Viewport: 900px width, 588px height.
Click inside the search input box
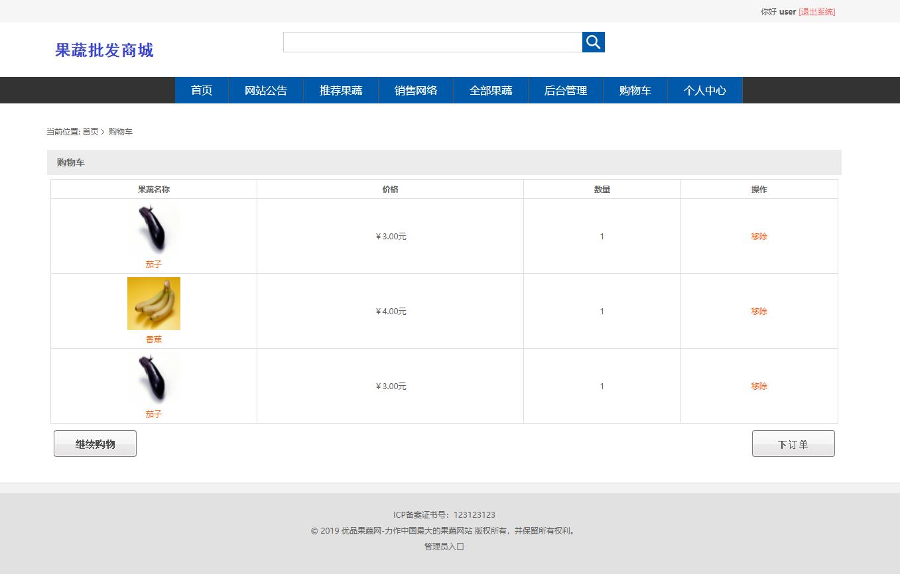pyautogui.click(x=431, y=41)
